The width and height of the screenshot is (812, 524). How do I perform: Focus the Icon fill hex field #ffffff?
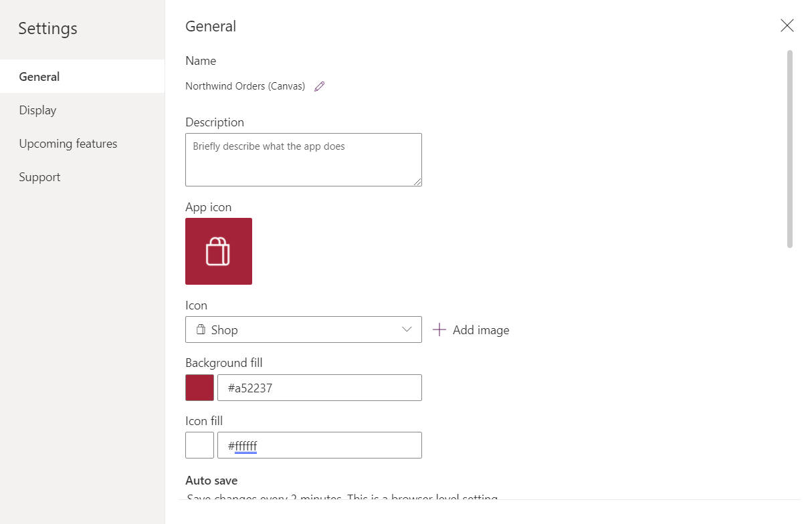point(320,445)
